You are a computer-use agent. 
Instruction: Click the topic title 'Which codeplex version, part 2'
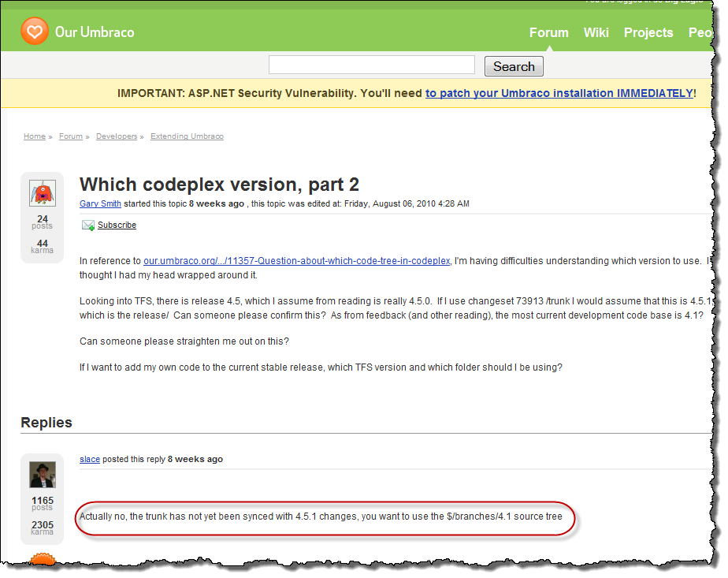(x=219, y=185)
